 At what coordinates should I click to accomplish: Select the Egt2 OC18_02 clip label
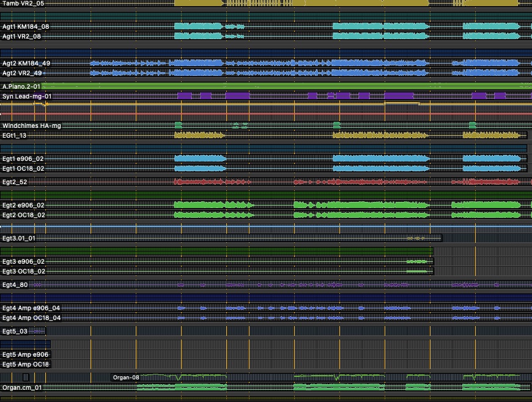click(x=23, y=215)
